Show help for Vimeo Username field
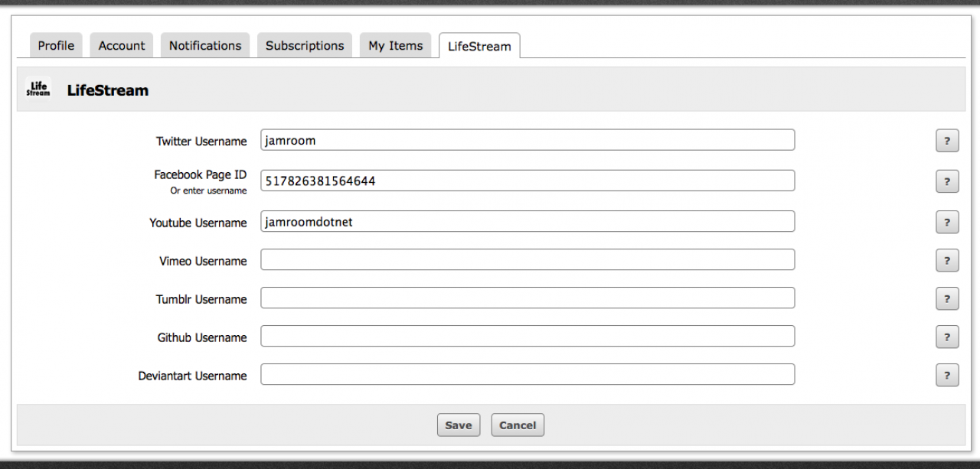Image resolution: width=980 pixels, height=469 pixels. (x=947, y=260)
